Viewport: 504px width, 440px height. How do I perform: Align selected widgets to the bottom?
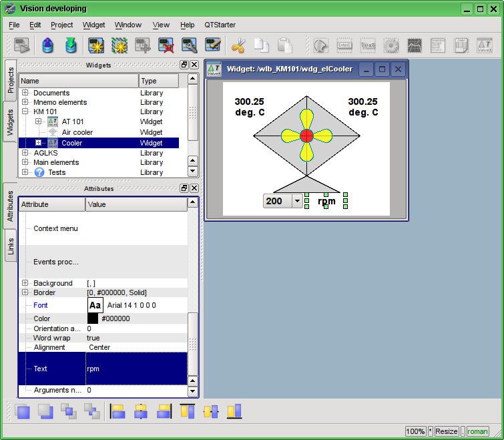coord(234,411)
